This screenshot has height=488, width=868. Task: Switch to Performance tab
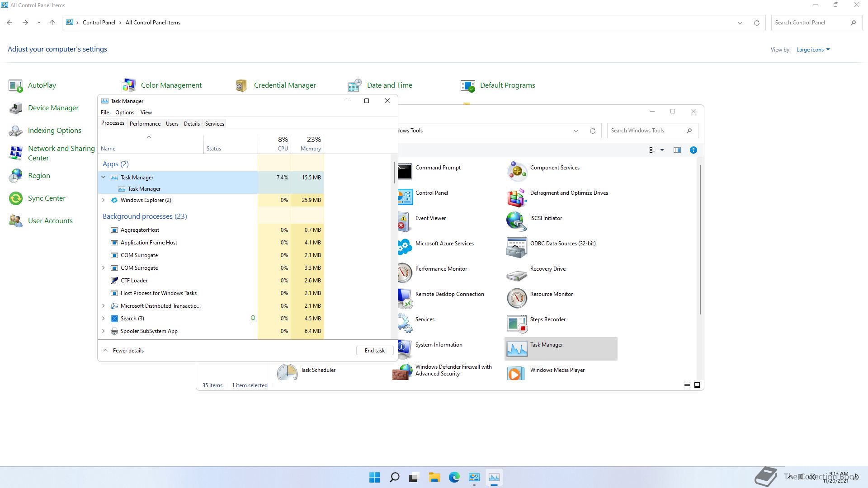[x=145, y=123]
